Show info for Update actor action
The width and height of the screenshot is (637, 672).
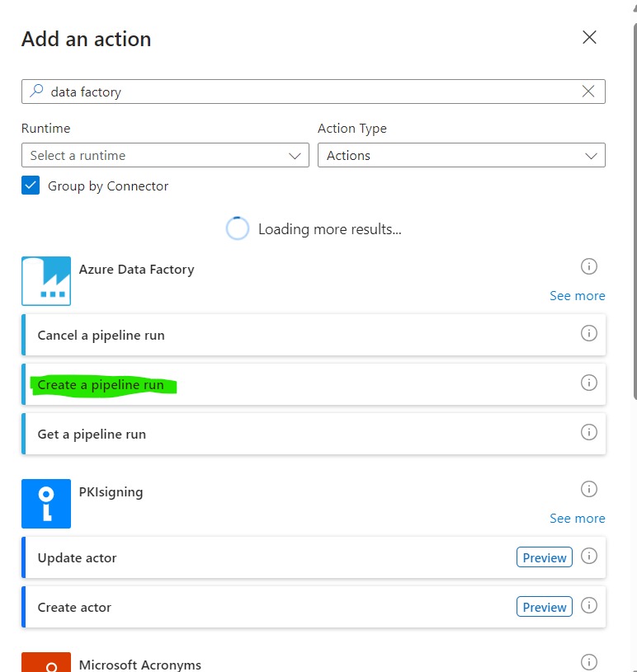pos(589,556)
